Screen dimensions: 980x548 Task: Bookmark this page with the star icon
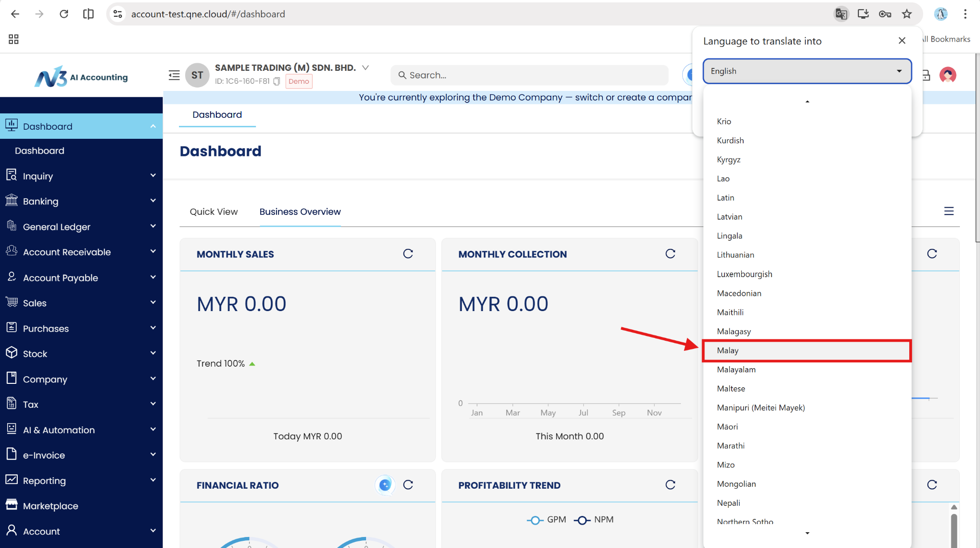[907, 14]
